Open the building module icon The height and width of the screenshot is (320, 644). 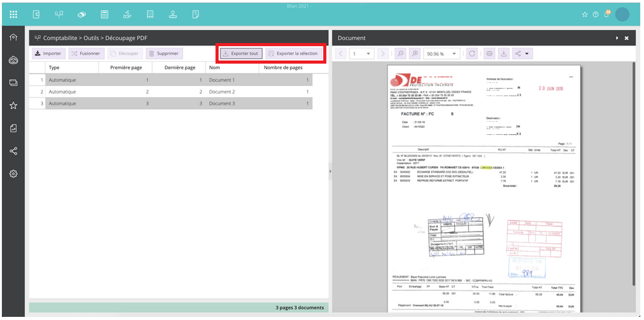150,14
